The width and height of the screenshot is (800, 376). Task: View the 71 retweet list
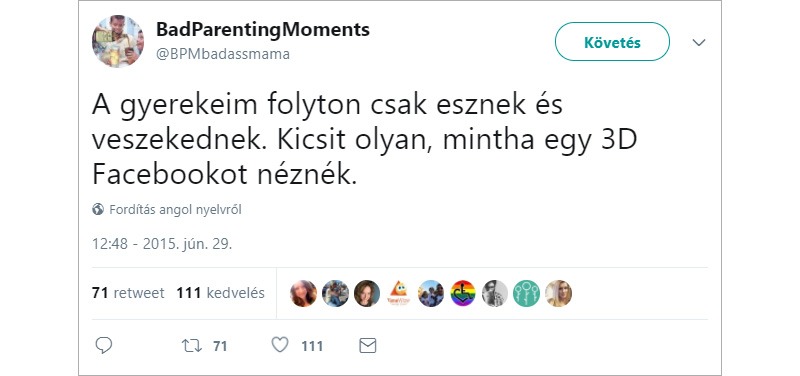(128, 293)
